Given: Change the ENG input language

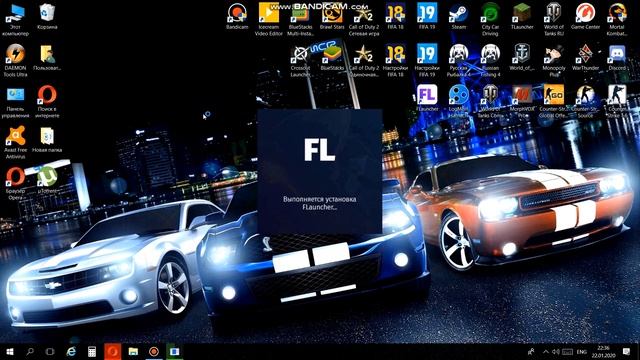Looking at the screenshot, I should (582, 351).
